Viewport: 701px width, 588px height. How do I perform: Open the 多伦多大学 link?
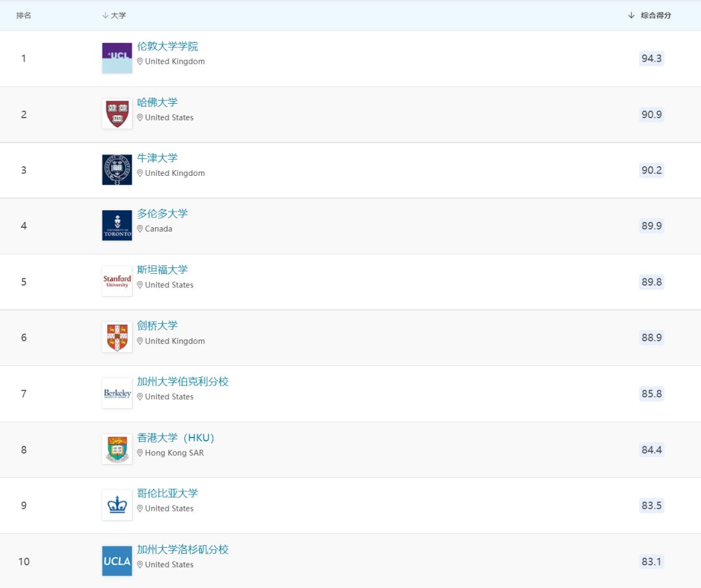(x=162, y=214)
